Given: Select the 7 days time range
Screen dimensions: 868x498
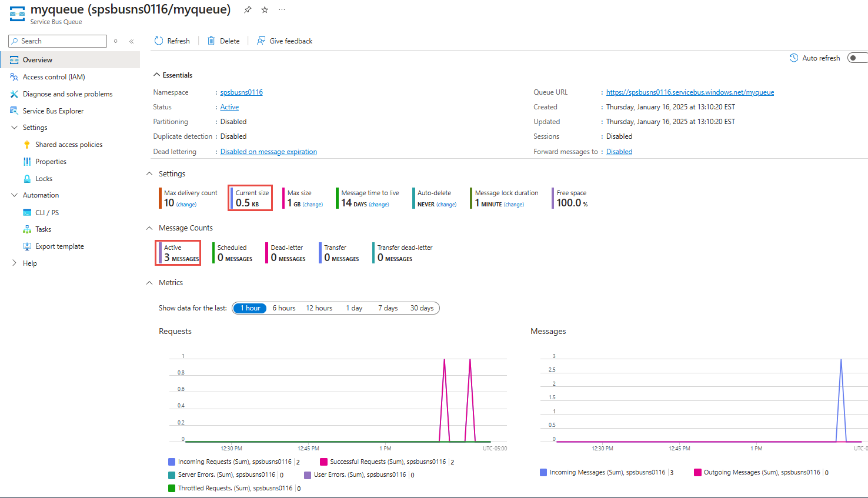Looking at the screenshot, I should (x=388, y=308).
